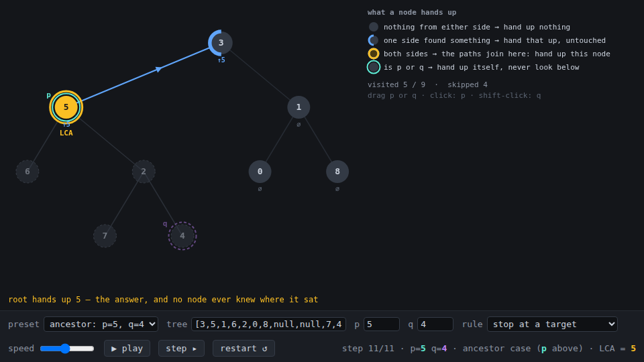
Task: Adjust the speed slider
Action: pyautogui.click(x=67, y=349)
